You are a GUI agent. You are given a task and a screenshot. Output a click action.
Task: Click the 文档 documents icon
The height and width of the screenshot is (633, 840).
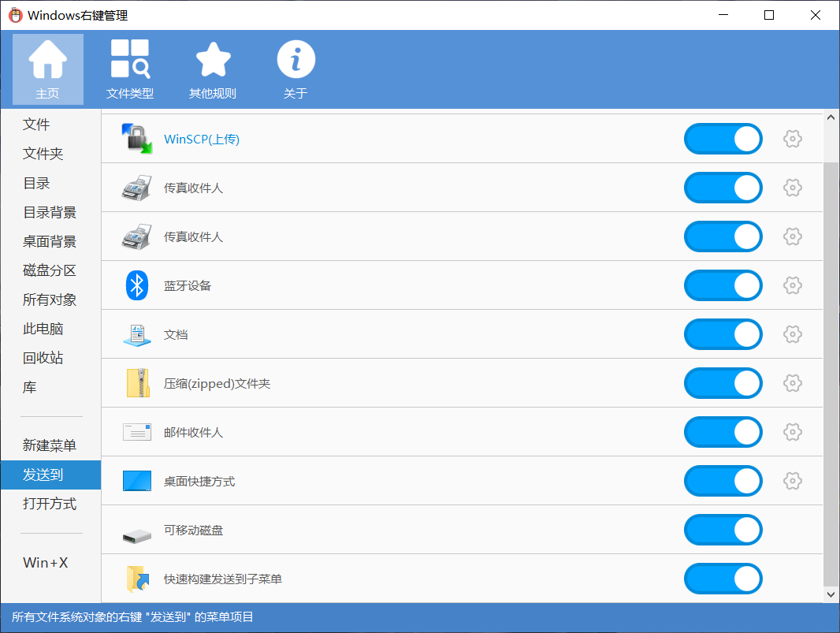[x=137, y=334]
